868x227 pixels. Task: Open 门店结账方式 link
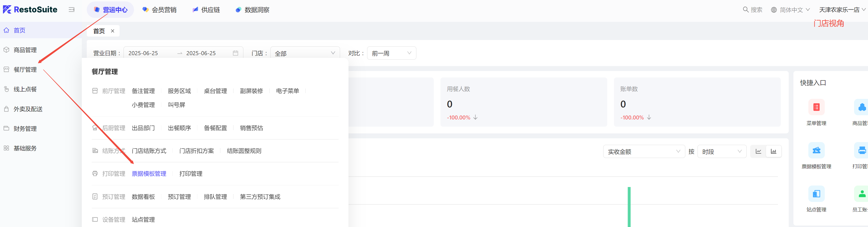149,151
